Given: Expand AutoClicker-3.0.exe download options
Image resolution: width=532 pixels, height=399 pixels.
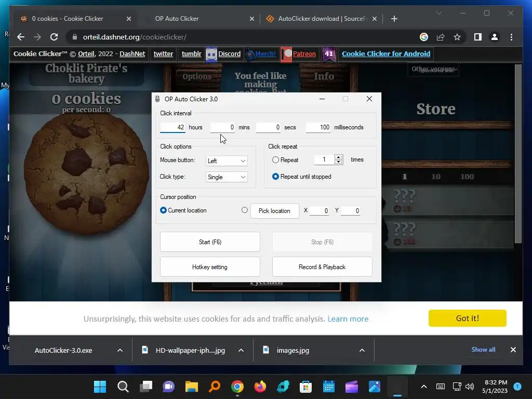Looking at the screenshot, I should coord(120,350).
